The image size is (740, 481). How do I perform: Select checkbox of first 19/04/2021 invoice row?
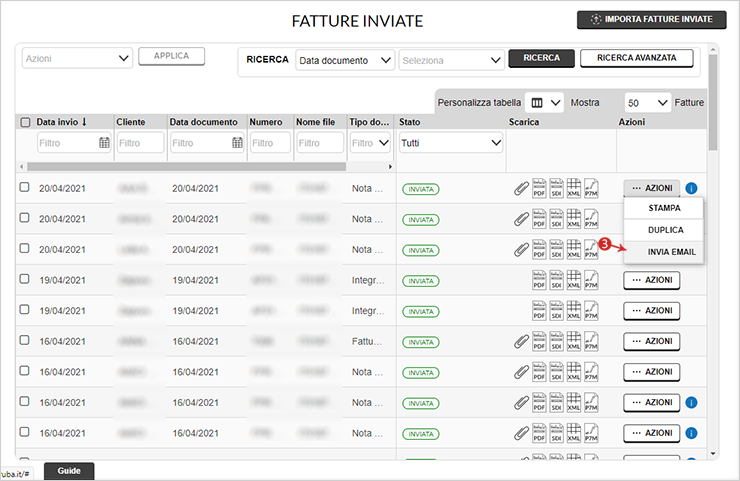coord(25,280)
